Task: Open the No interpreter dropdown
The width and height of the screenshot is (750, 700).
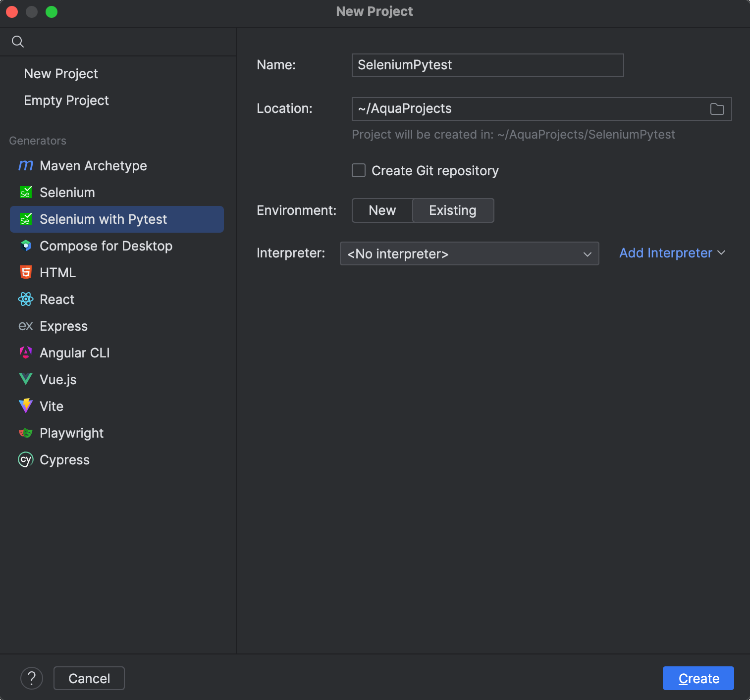Action: click(469, 253)
